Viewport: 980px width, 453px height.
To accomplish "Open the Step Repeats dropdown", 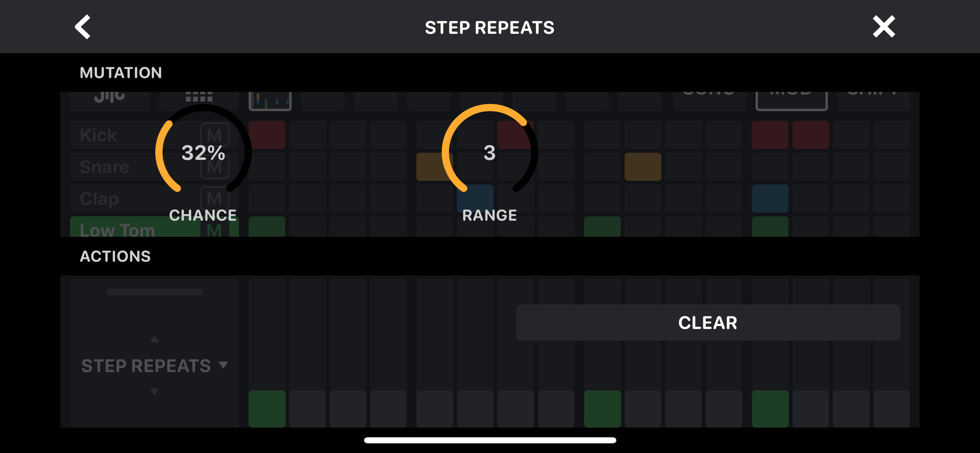I will pos(154,366).
